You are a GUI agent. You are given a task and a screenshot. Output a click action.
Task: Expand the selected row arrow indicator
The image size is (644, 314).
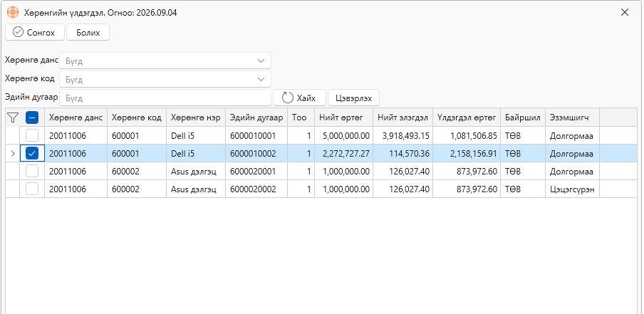coord(12,154)
